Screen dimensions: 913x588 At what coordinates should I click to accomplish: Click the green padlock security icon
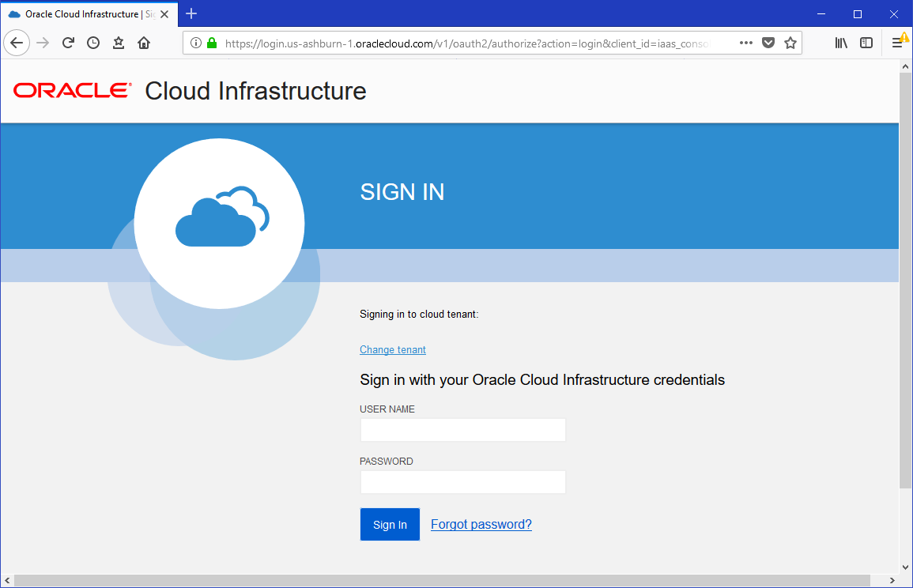tap(212, 43)
